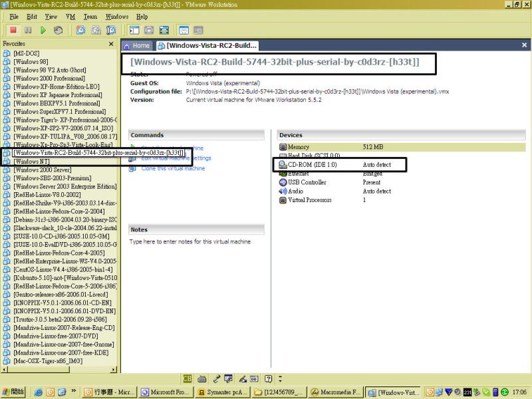Select [Windows-XP-Home-Edition-LEO] in Favorites

click(57, 86)
